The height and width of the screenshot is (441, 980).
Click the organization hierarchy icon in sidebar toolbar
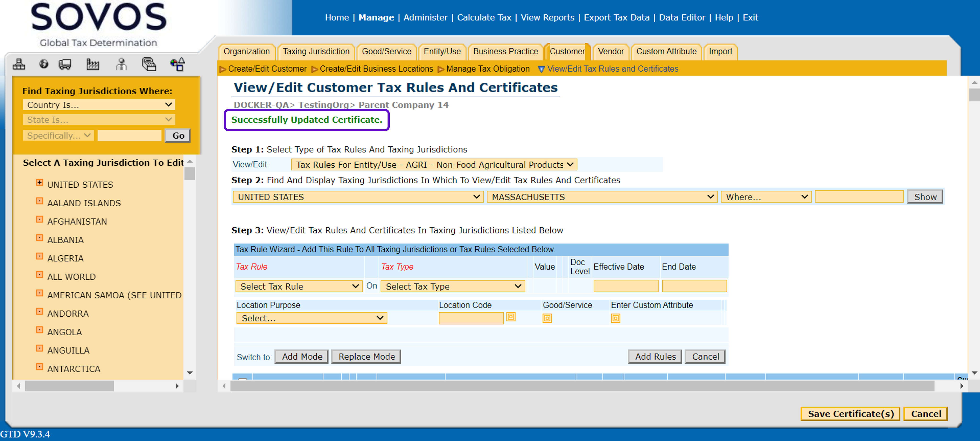click(19, 64)
